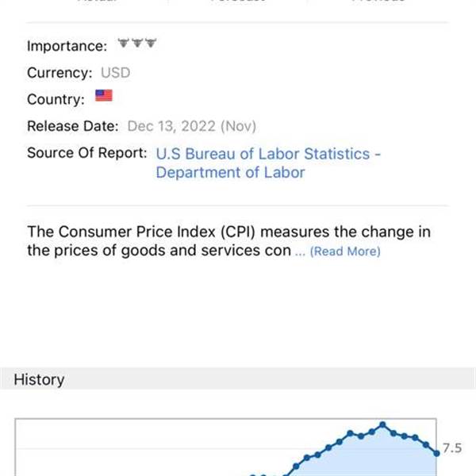Image resolution: width=476 pixels, height=476 pixels.
Task: Tap the USD currency value
Action: coord(115,73)
